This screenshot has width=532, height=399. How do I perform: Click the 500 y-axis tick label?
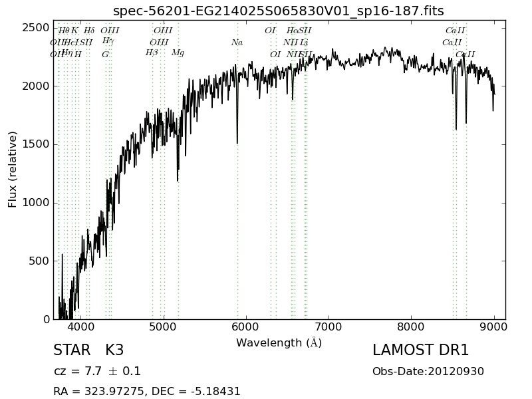click(x=39, y=261)
